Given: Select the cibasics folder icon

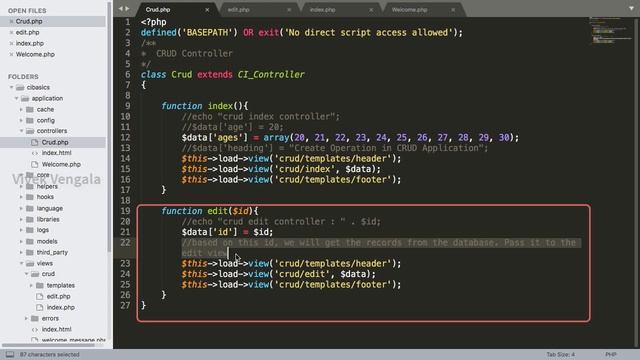Looking at the screenshot, I should point(20,87).
